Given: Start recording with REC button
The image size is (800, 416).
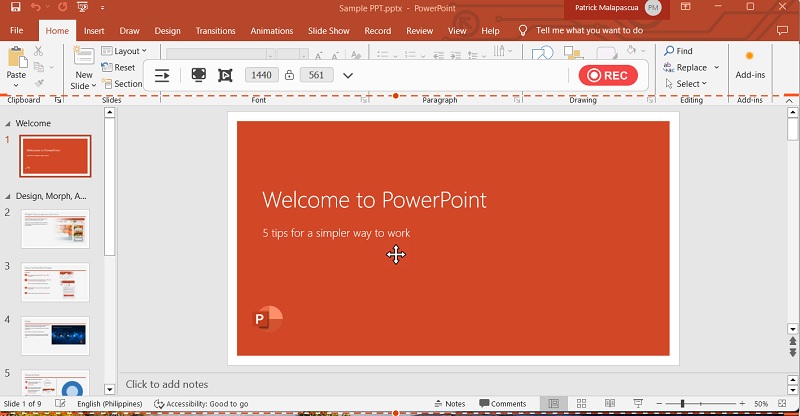Looking at the screenshot, I should tap(608, 76).
